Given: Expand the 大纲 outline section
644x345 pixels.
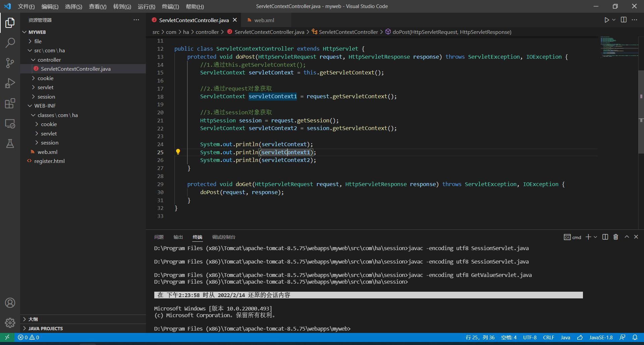Looking at the screenshot, I should pos(83,319).
